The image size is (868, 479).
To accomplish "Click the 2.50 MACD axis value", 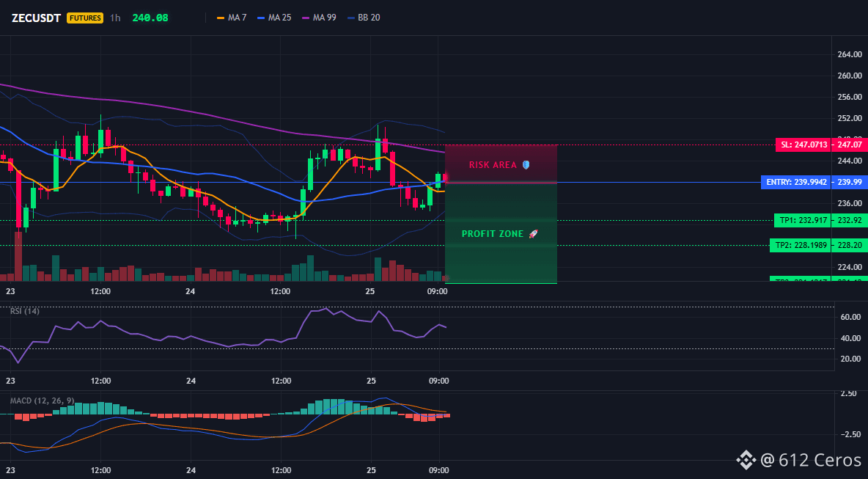I will pyautogui.click(x=850, y=393).
